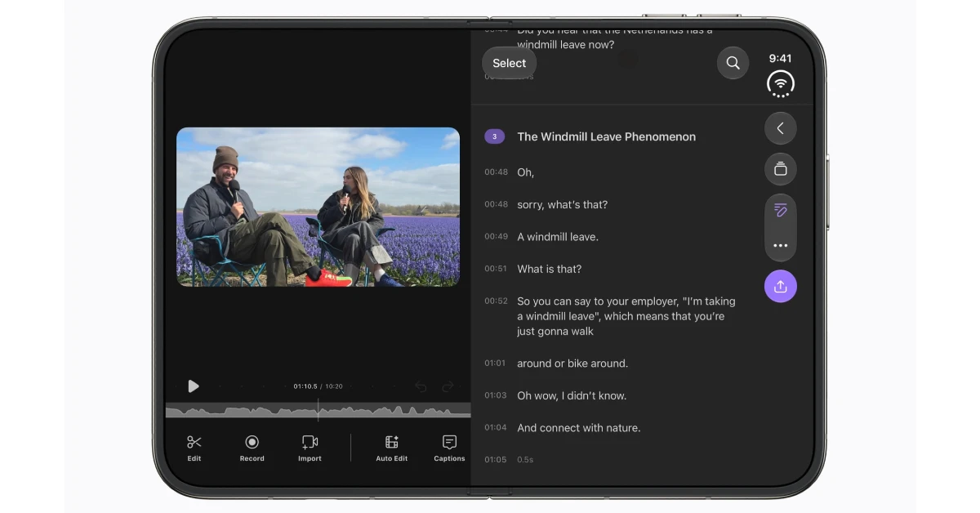
Task: Select line 'So you can say to your employer'
Action: pos(626,316)
